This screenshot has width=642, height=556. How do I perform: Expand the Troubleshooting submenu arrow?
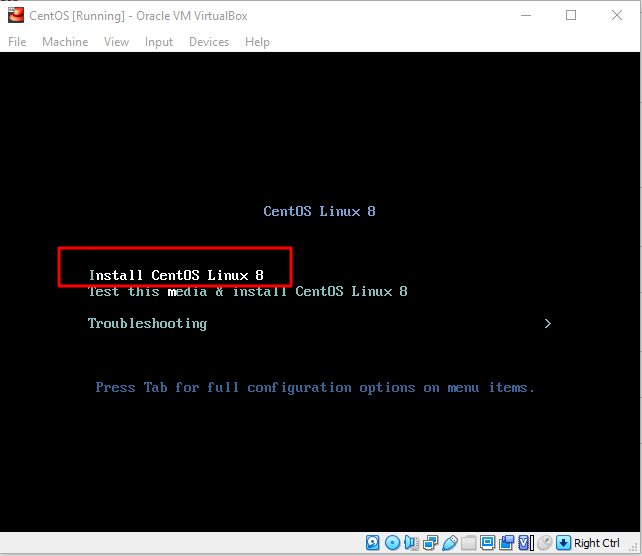click(547, 324)
